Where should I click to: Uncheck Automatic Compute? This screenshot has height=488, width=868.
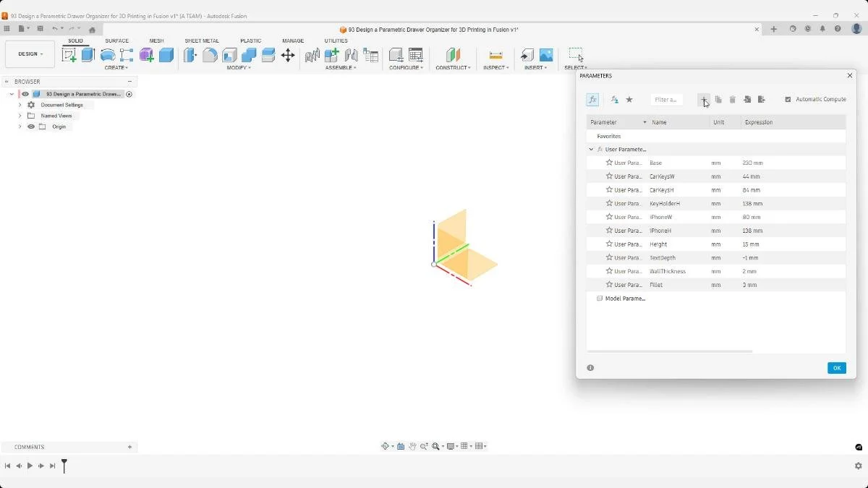pos(787,100)
